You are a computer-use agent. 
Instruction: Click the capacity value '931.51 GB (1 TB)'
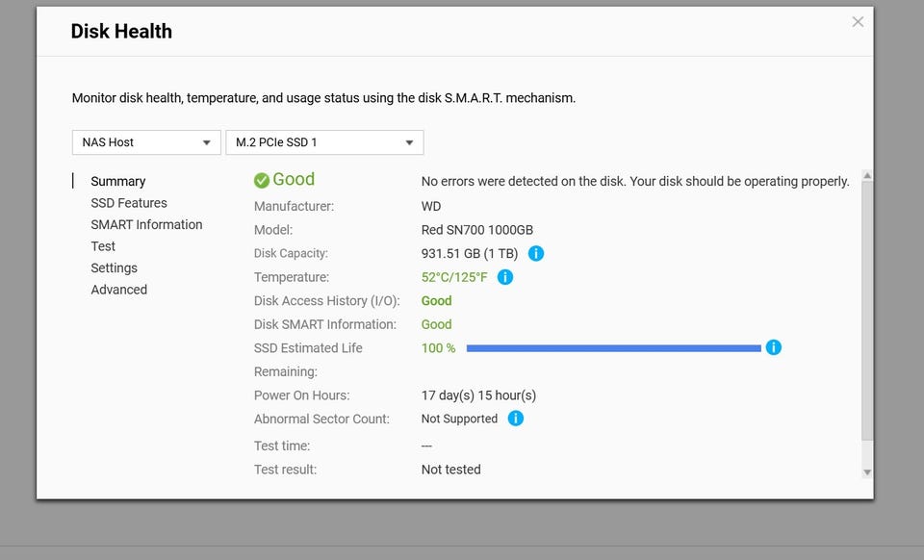(470, 253)
